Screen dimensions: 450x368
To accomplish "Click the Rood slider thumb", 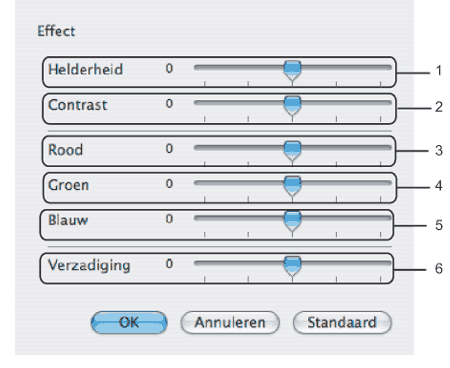I will (292, 151).
